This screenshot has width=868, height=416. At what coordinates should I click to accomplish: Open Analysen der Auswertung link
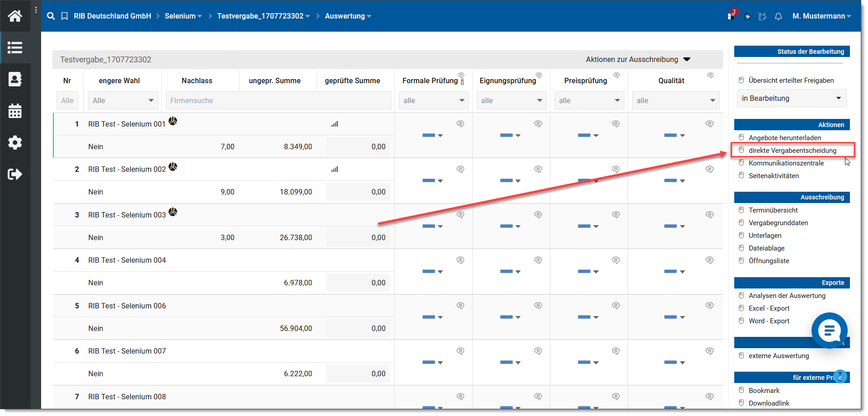pyautogui.click(x=787, y=295)
